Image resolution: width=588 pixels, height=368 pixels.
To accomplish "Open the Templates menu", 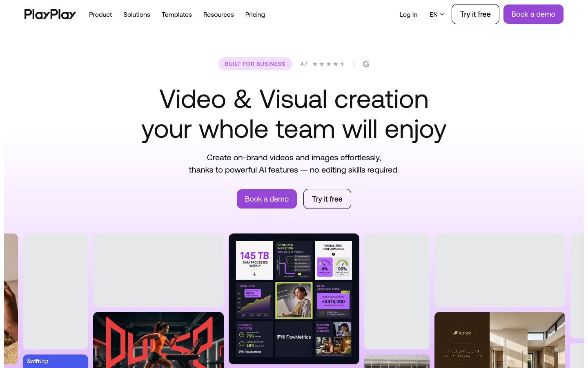I will pyautogui.click(x=177, y=15).
